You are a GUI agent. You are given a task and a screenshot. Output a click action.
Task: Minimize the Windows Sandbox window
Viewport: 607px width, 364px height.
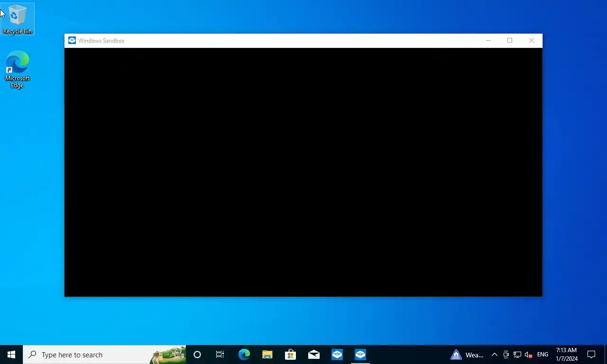[488, 41]
